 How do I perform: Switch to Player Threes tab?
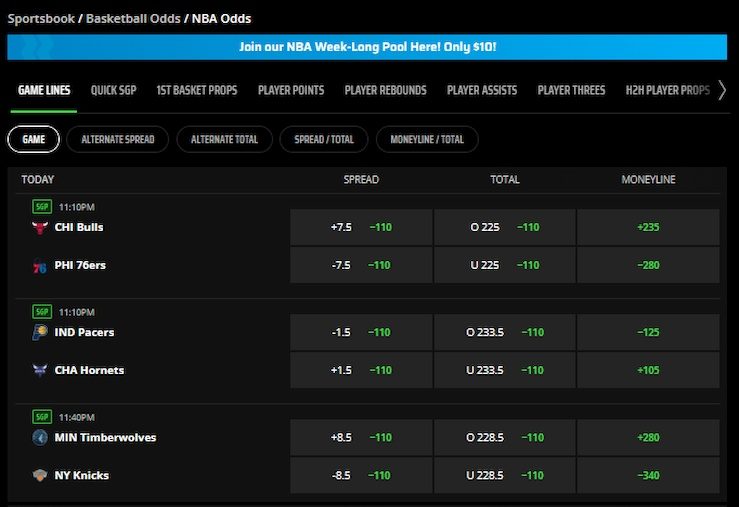click(x=571, y=90)
